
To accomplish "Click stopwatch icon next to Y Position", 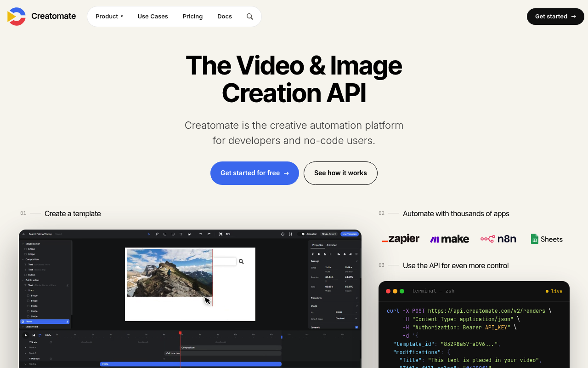I will (51, 358).
